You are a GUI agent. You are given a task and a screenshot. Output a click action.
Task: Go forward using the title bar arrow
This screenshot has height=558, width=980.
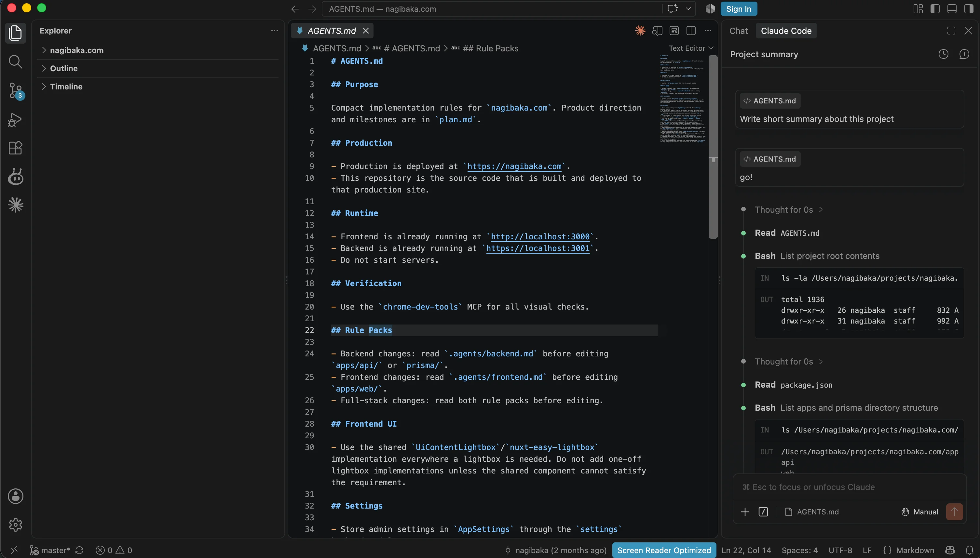312,9
